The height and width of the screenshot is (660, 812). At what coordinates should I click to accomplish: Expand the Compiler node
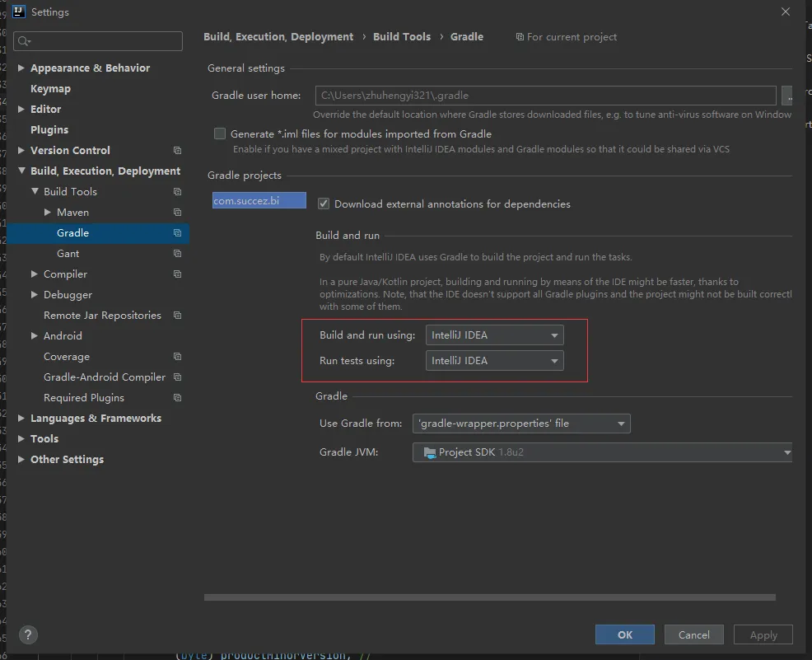tap(35, 274)
